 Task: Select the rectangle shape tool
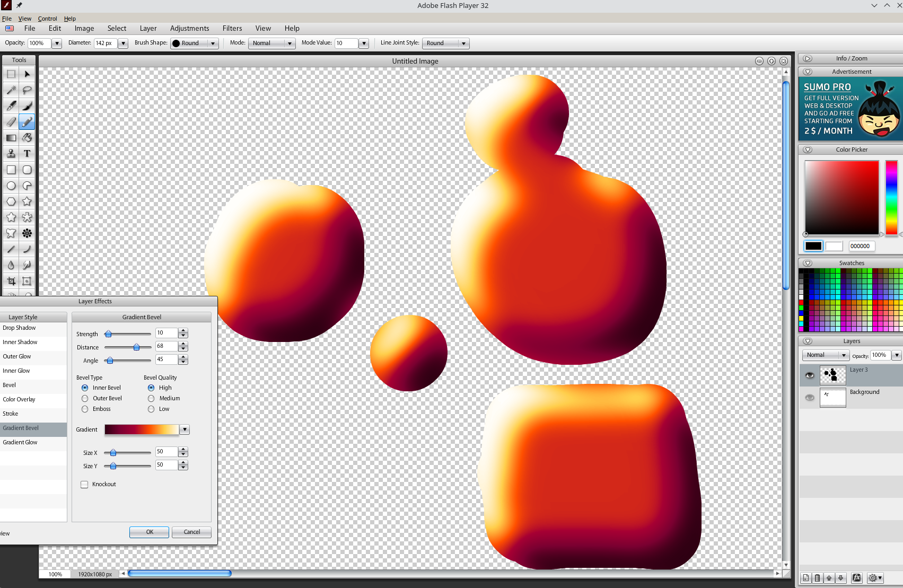[x=11, y=170]
